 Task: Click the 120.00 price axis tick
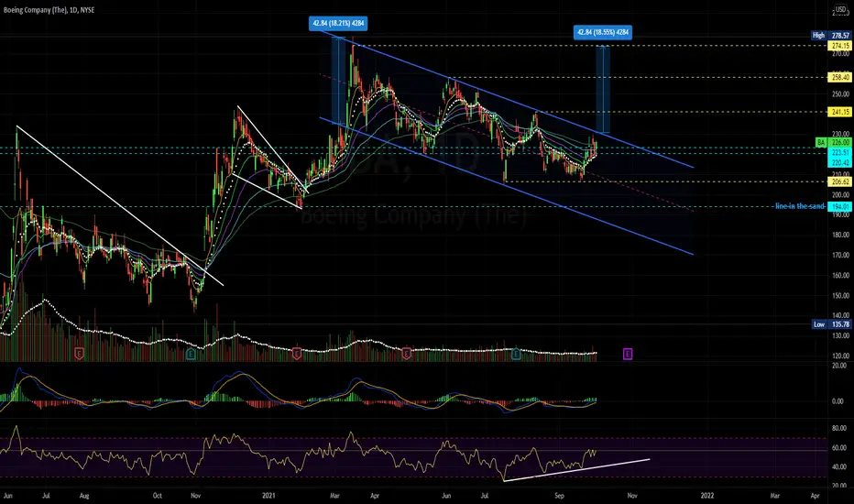click(840, 356)
